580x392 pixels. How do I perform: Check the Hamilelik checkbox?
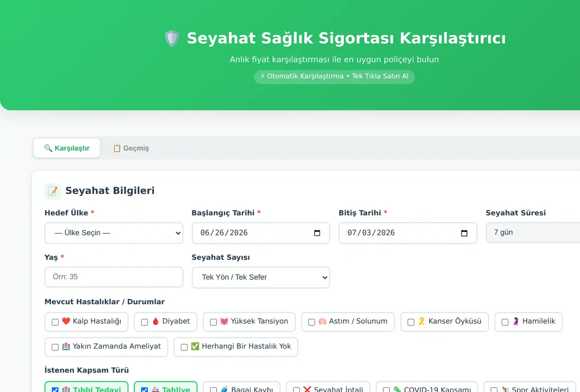(x=505, y=322)
